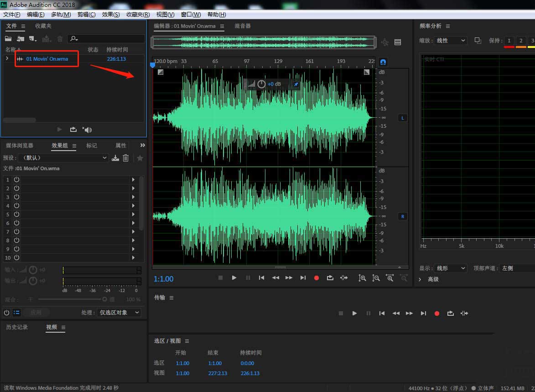Click the open file folder icon in Files panel

click(8, 39)
